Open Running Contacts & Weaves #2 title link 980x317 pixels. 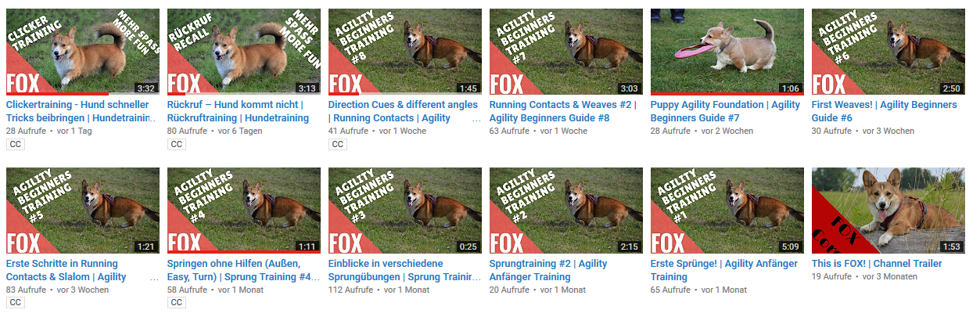[x=563, y=111]
